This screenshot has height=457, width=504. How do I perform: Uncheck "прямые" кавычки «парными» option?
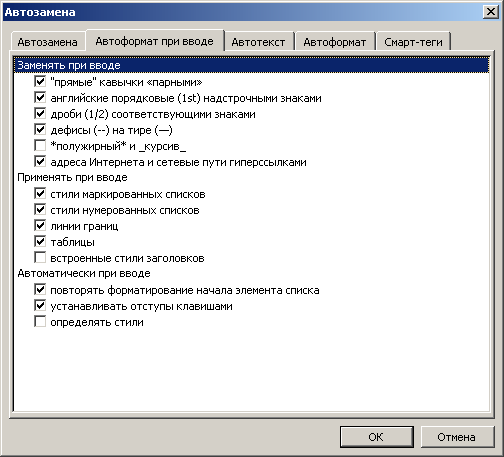pos(40,81)
